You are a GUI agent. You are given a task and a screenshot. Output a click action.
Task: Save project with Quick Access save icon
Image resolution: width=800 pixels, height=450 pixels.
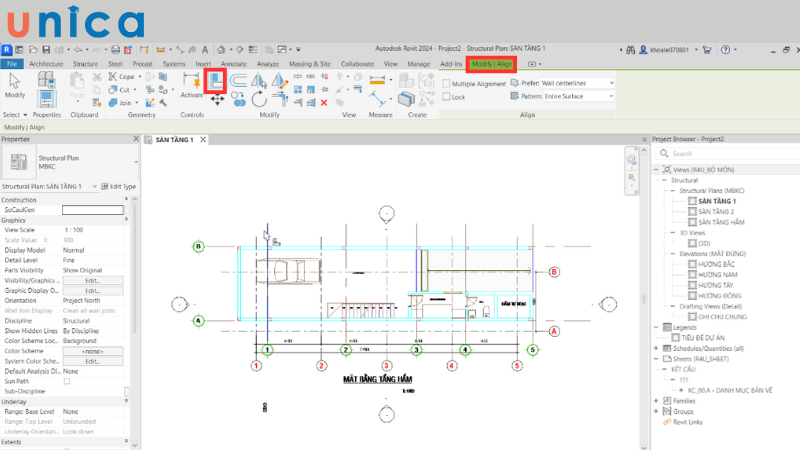tap(46, 49)
